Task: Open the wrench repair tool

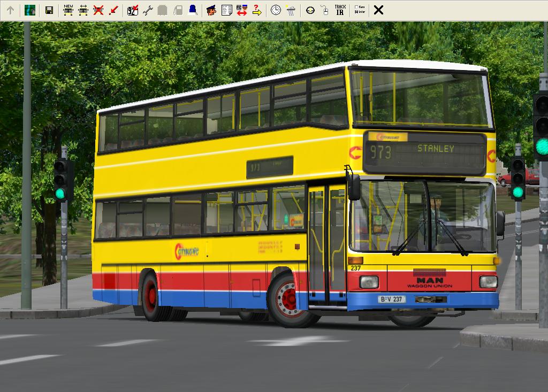Action: [x=148, y=10]
